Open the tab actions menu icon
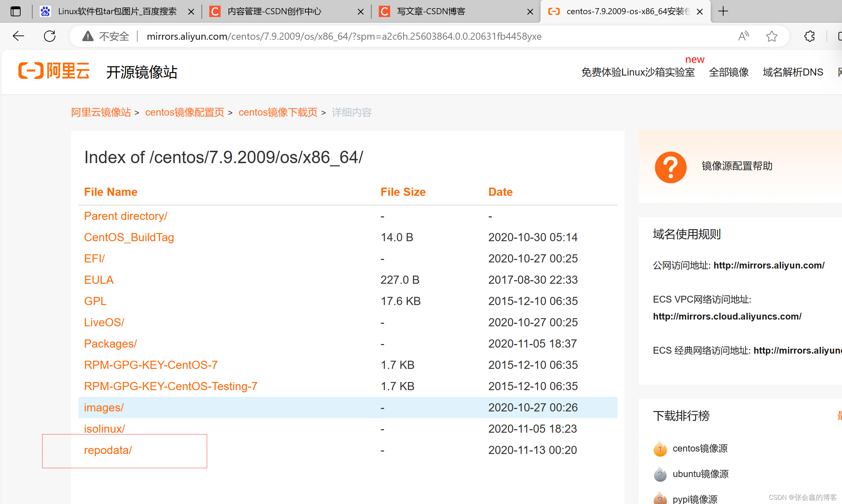Image resolution: width=842 pixels, height=504 pixels. click(16, 11)
